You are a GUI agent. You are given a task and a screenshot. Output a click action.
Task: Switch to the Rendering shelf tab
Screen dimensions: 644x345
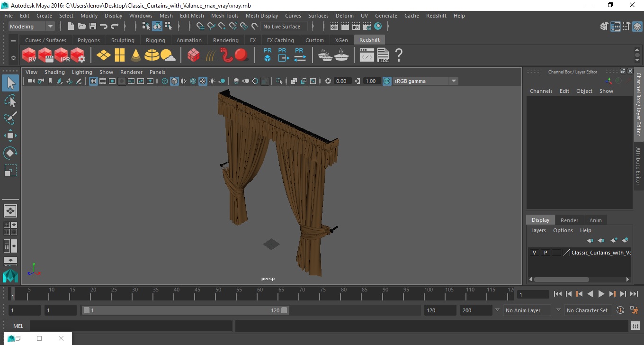coord(225,40)
